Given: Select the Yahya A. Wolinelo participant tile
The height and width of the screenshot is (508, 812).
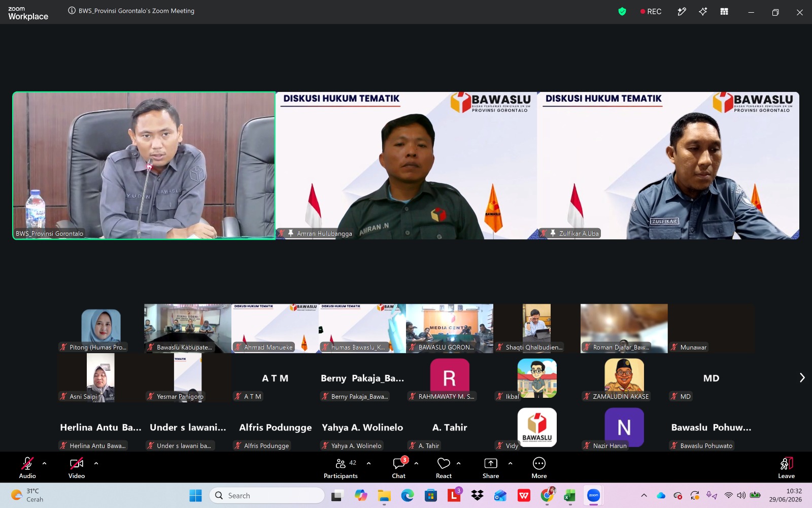Looking at the screenshot, I should 362,427.
